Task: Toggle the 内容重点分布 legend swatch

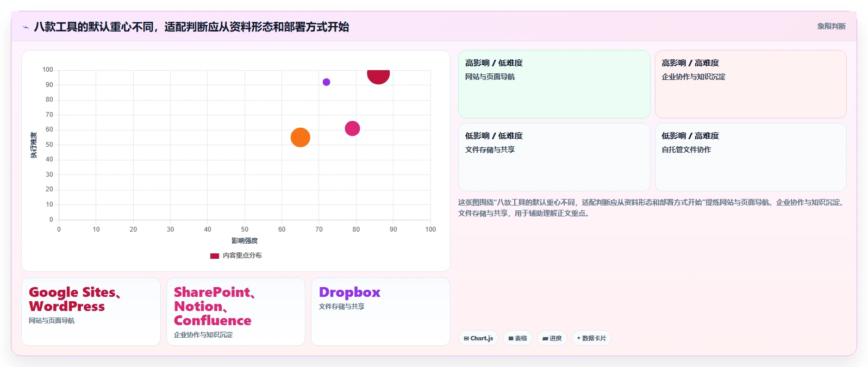Action: [x=215, y=256]
